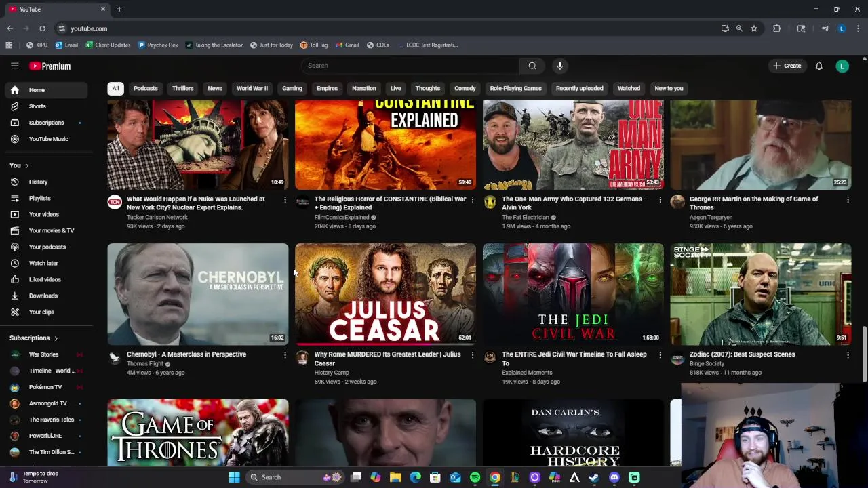Click the Create button
The height and width of the screenshot is (488, 868).
click(787, 66)
